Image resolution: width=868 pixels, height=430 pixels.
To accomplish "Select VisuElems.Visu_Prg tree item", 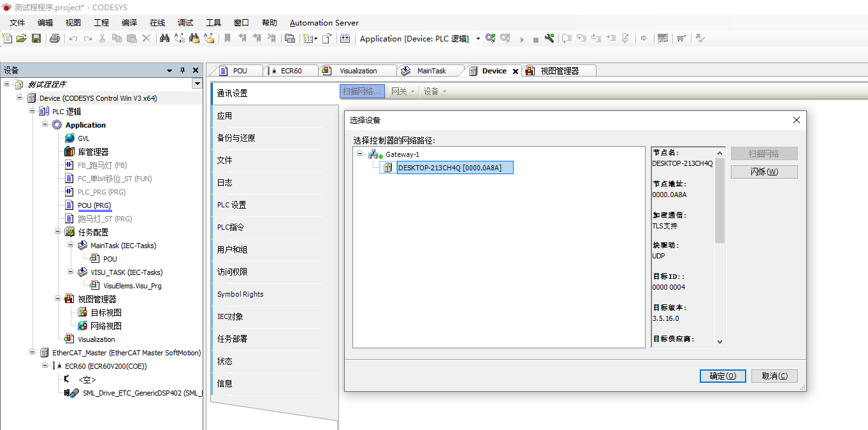I will (x=132, y=286).
